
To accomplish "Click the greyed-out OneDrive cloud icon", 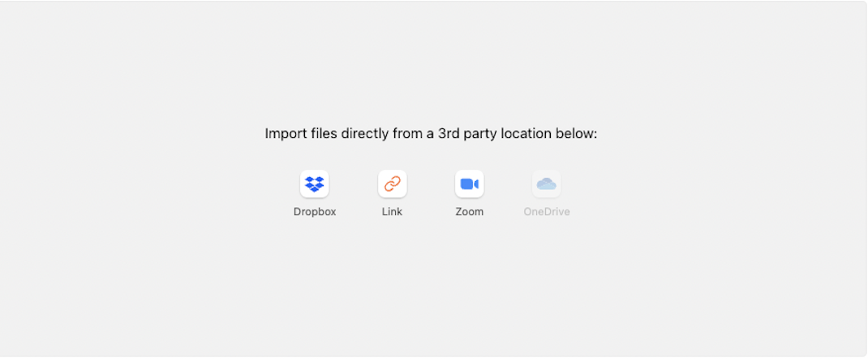I will (x=547, y=184).
